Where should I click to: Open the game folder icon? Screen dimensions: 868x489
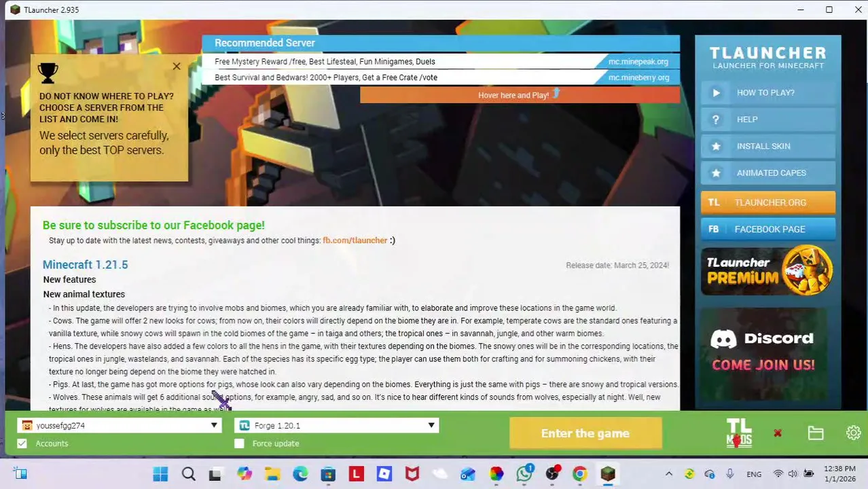coord(816,433)
